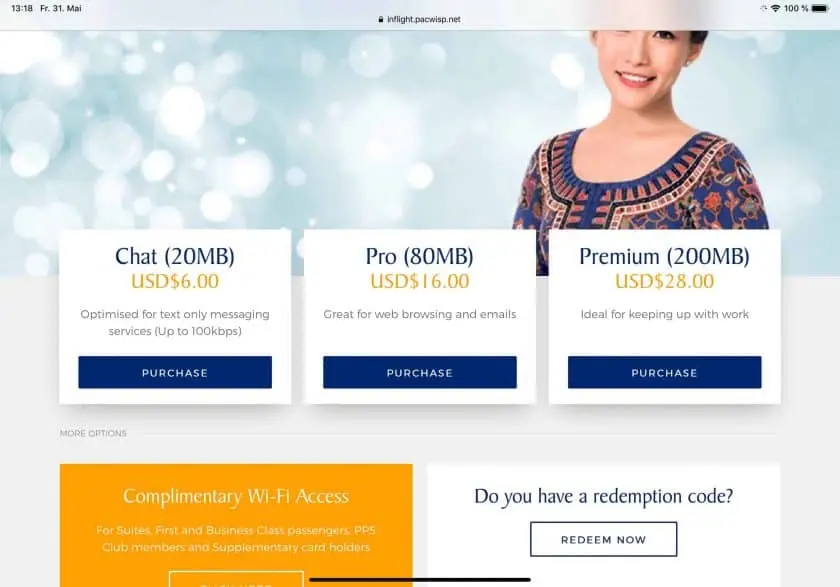The height and width of the screenshot is (587, 840).
Task: Click the USD$6.00 price text
Action: point(175,281)
